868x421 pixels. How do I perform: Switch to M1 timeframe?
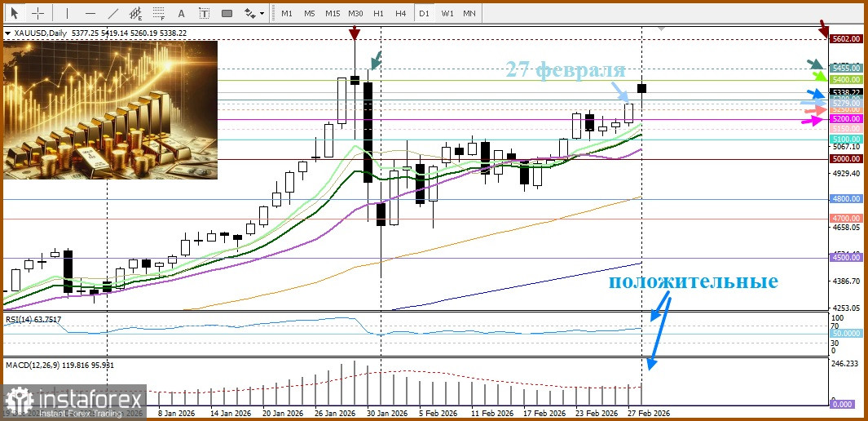287,13
